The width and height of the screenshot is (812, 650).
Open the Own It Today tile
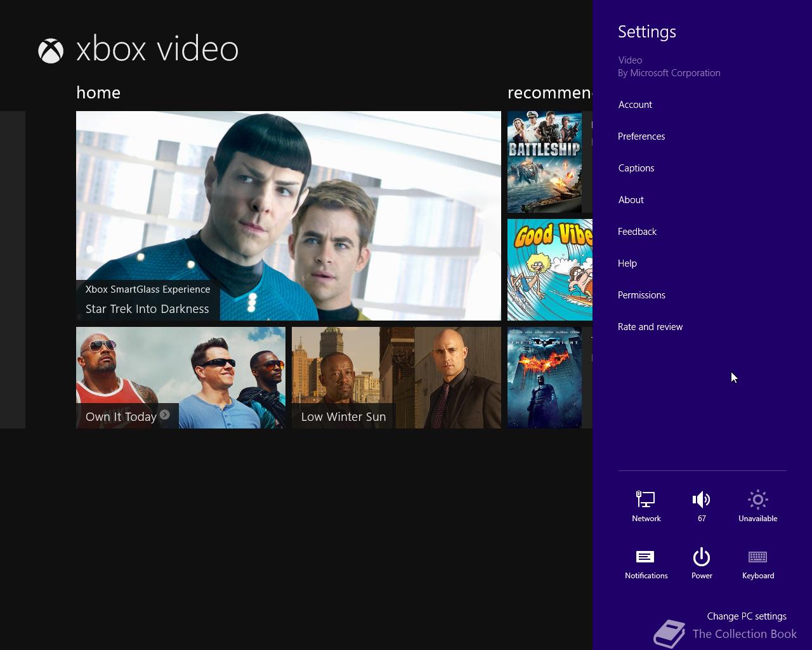181,378
